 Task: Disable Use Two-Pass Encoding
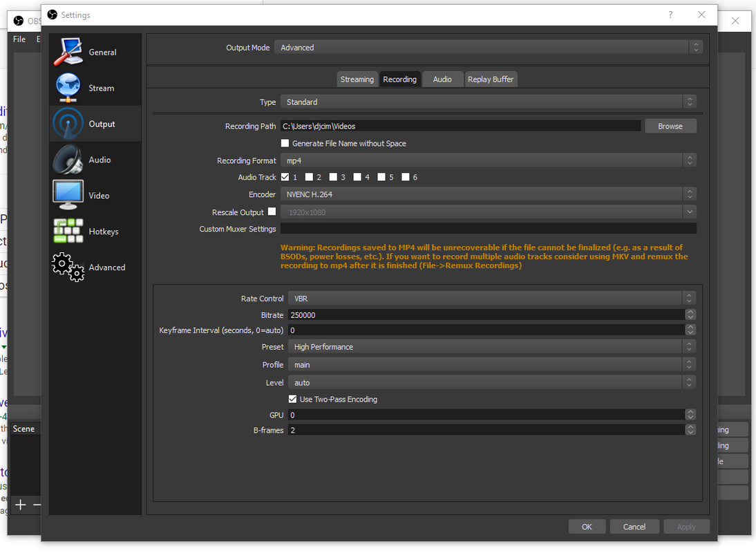[x=292, y=399]
